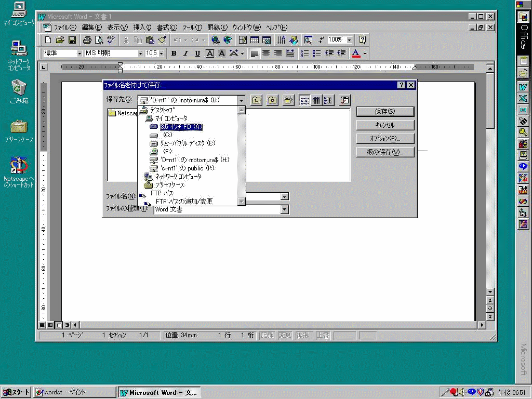The height and width of the screenshot is (399, 532).
Task: Click the 保存(S) save button
Action: 385,112
